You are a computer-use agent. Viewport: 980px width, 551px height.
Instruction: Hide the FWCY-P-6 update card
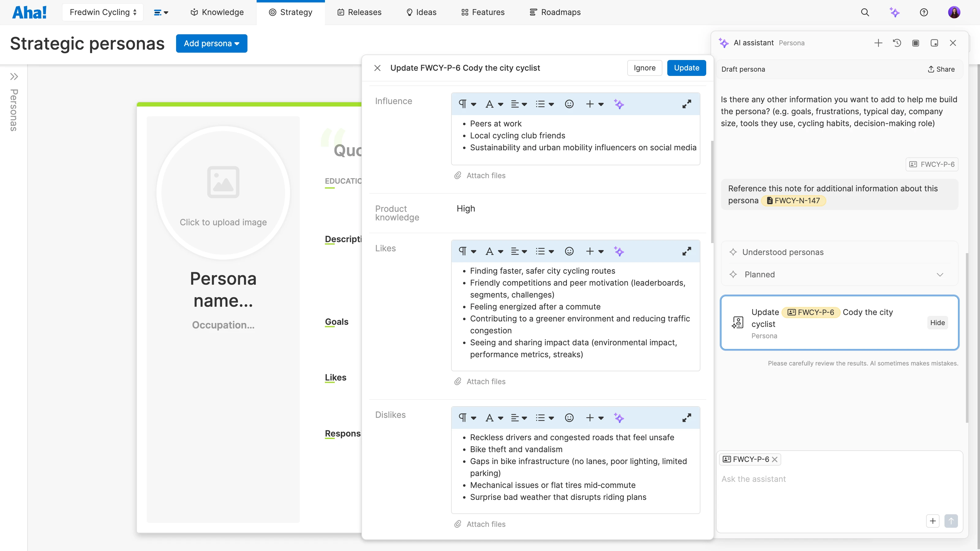[937, 322]
